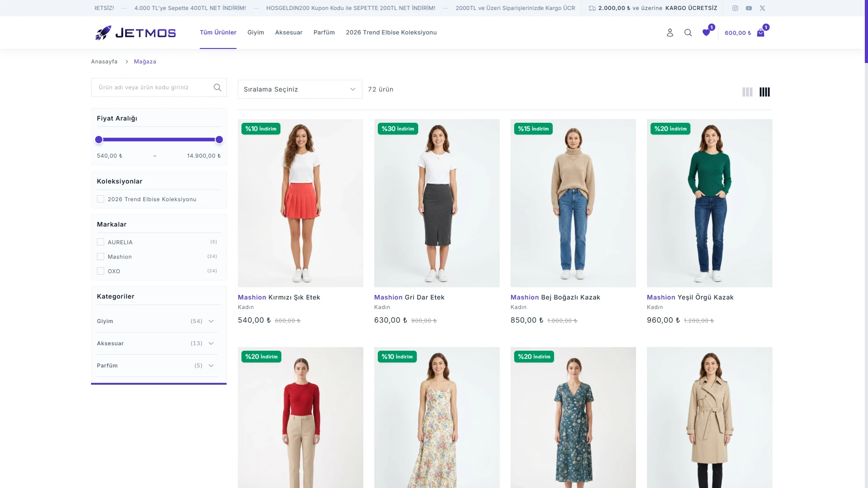
Task: Click the JETMOS rocket logo
Action: pyautogui.click(x=135, y=33)
